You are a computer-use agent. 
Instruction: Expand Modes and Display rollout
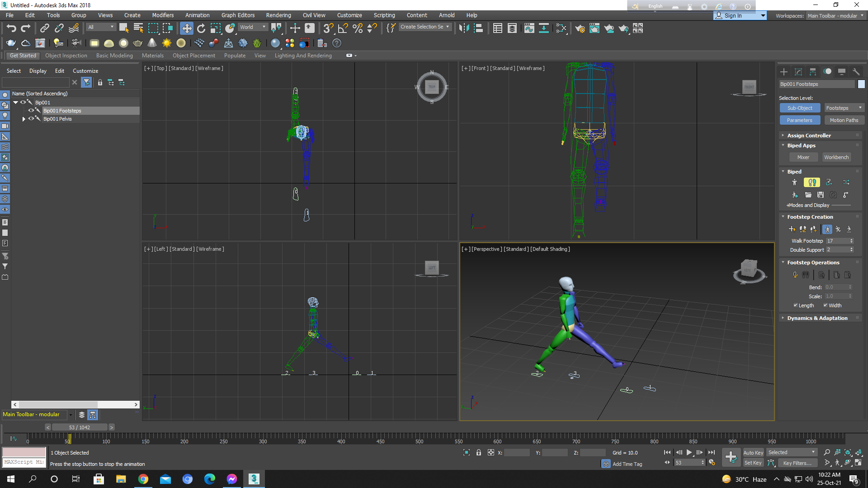808,205
